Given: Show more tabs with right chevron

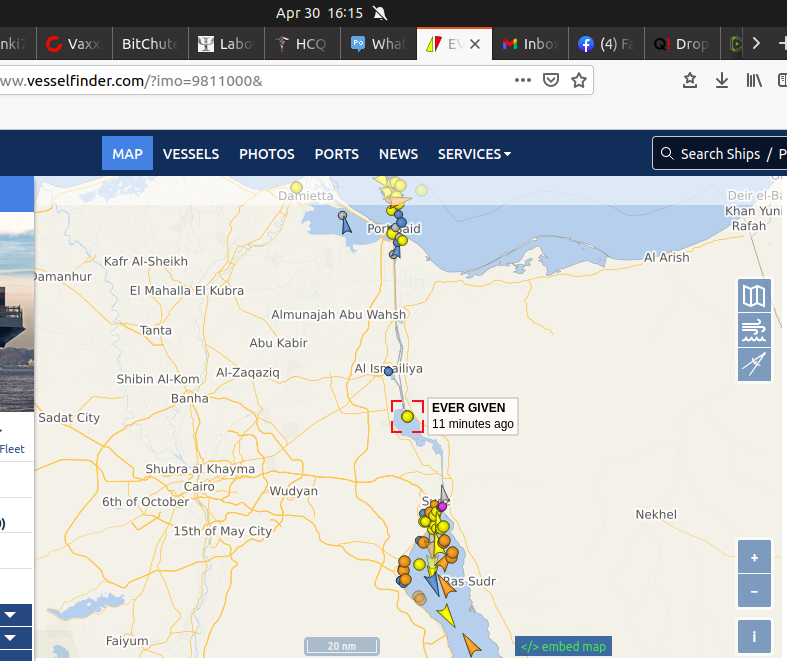Looking at the screenshot, I should [x=756, y=44].
